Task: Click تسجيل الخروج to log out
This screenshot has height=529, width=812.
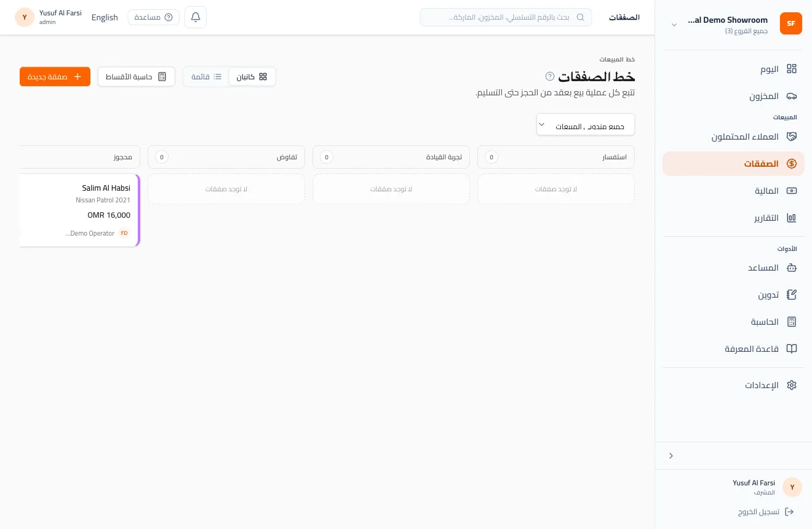Action: [766, 512]
